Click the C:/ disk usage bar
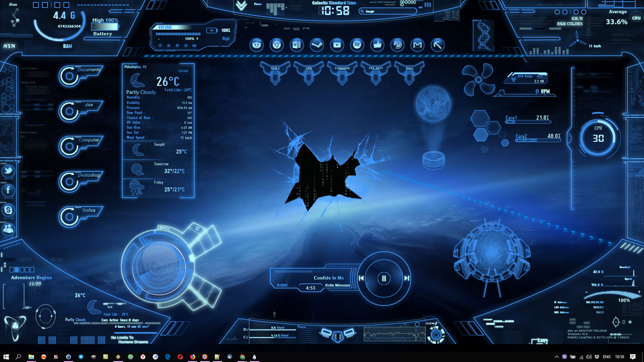 point(273,337)
